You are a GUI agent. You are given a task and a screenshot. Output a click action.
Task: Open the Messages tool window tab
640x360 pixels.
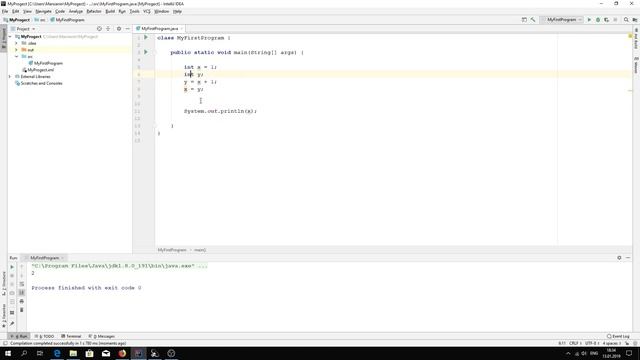[x=102, y=336]
